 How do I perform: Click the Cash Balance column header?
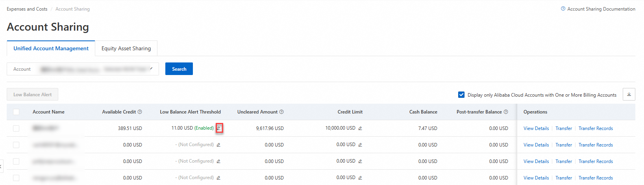(423, 112)
